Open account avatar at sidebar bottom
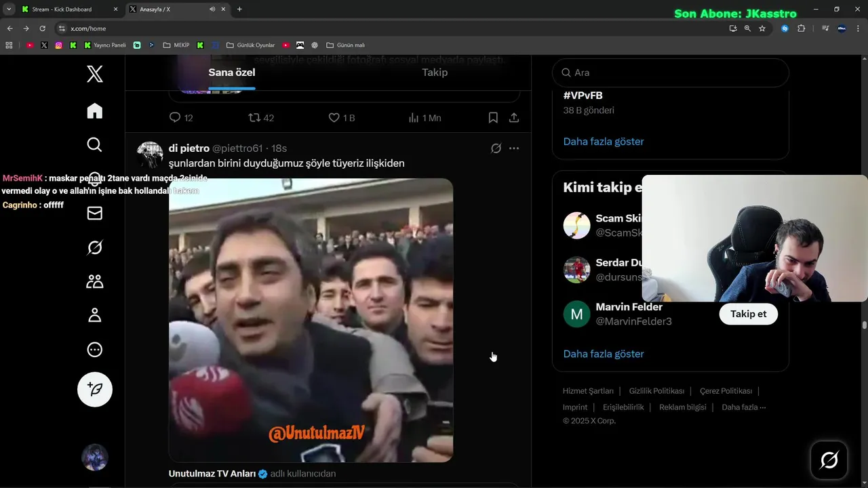868x488 pixels. point(95,457)
